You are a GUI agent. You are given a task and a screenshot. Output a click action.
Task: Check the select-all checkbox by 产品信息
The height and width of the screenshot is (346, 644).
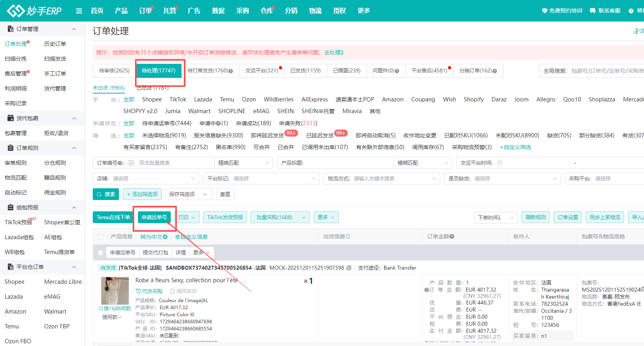pyautogui.click(x=101, y=237)
